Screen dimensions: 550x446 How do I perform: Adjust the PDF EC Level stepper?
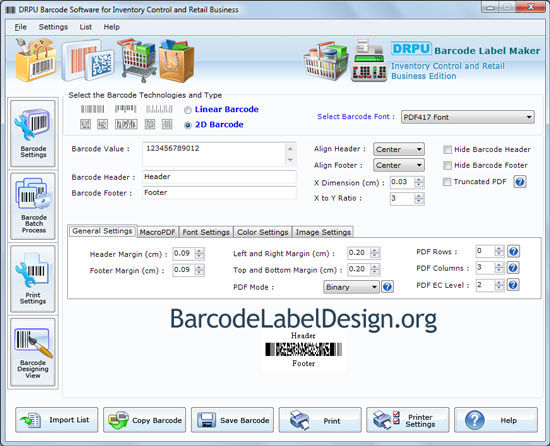coord(499,285)
